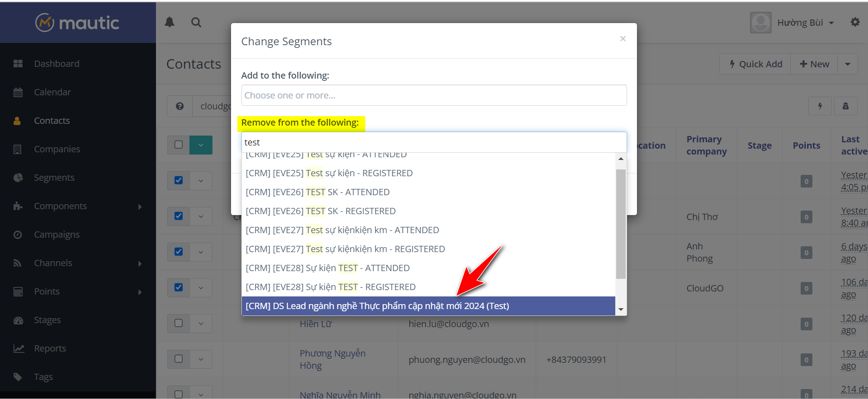Click the Dashboard icon in sidebar
The width and height of the screenshot is (868, 399).
click(x=18, y=64)
